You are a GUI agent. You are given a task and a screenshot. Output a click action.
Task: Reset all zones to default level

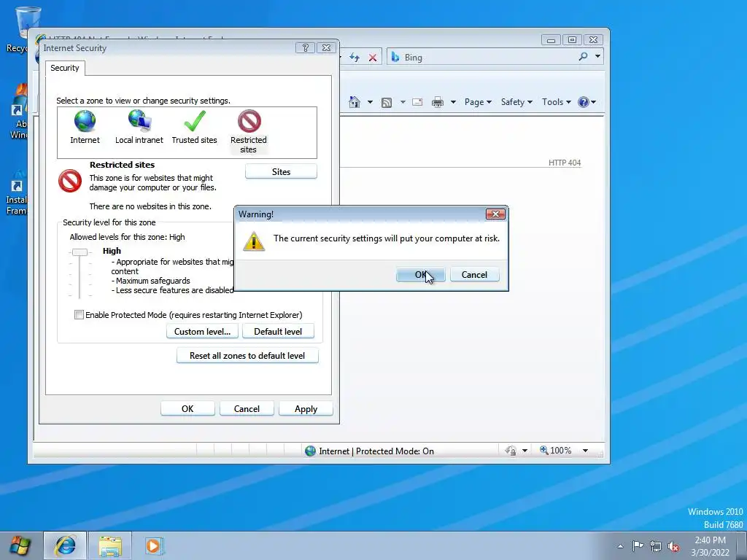coord(247,356)
